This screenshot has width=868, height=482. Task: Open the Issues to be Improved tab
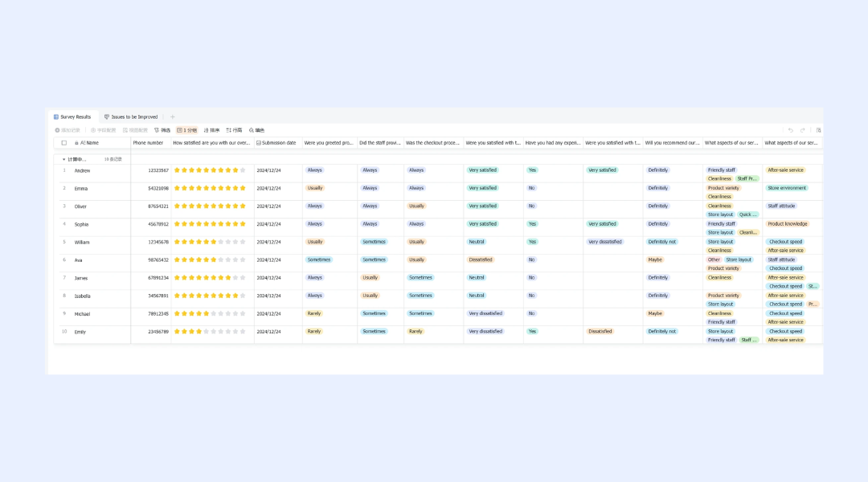(131, 116)
